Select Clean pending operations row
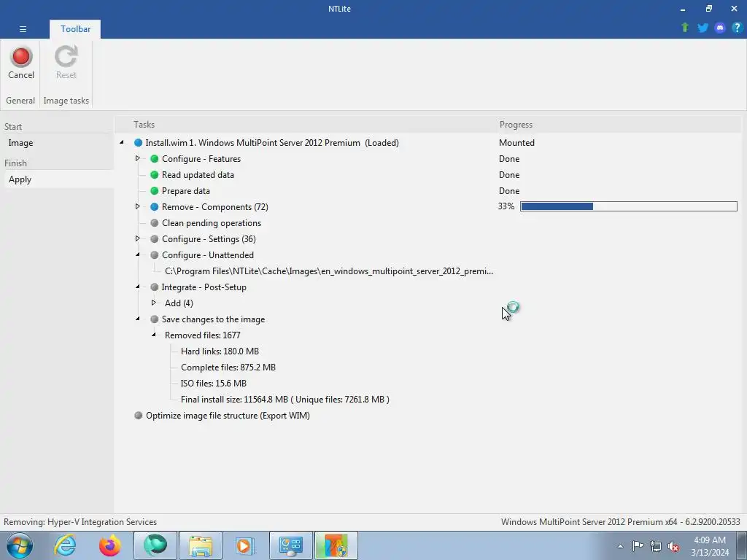The height and width of the screenshot is (560, 747). tap(212, 223)
